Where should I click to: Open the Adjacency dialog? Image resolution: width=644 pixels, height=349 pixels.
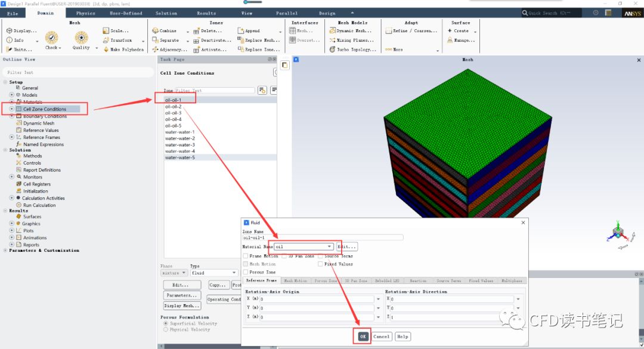coord(169,50)
